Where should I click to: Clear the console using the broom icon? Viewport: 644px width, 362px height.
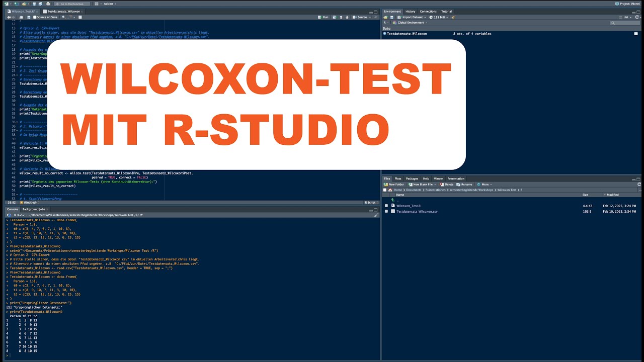click(x=376, y=215)
